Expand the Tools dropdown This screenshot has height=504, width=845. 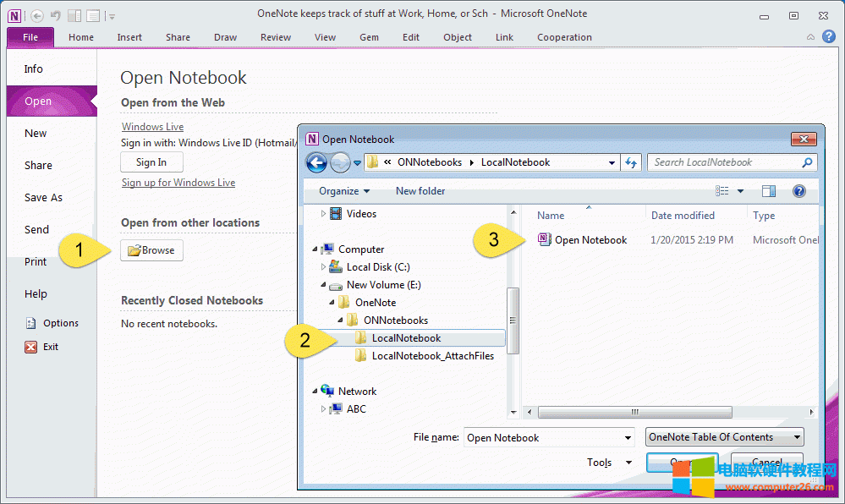[x=610, y=463]
